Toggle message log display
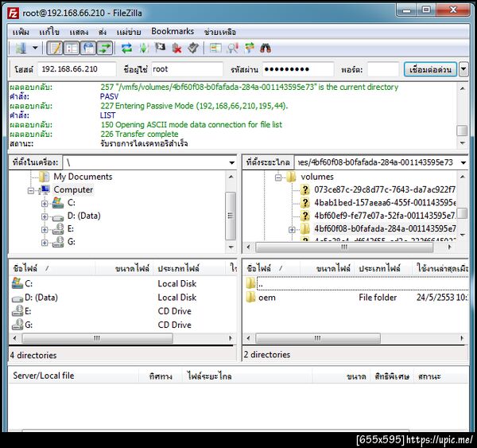This screenshot has width=477, height=448. (55, 48)
